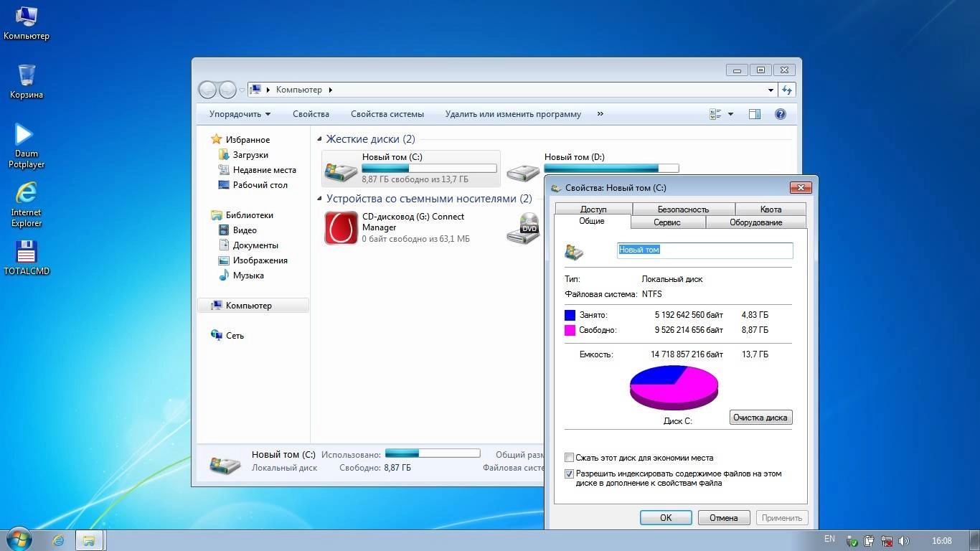Click the Forward navigation arrow in Explorer
The height and width of the screenshot is (551, 980).
click(227, 90)
